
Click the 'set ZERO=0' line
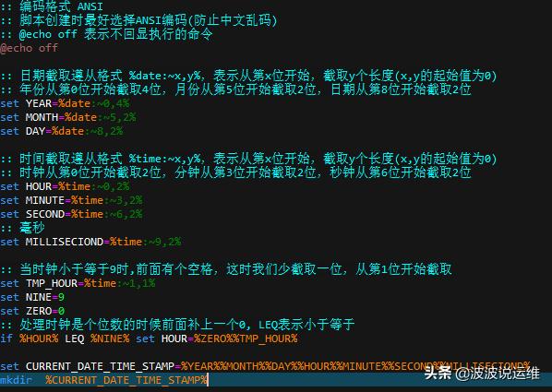[32, 311]
